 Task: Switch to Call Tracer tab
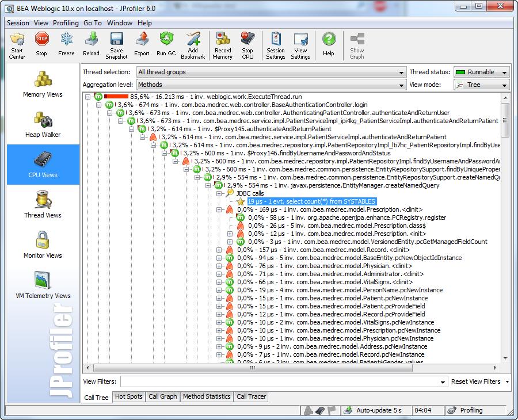(x=251, y=396)
